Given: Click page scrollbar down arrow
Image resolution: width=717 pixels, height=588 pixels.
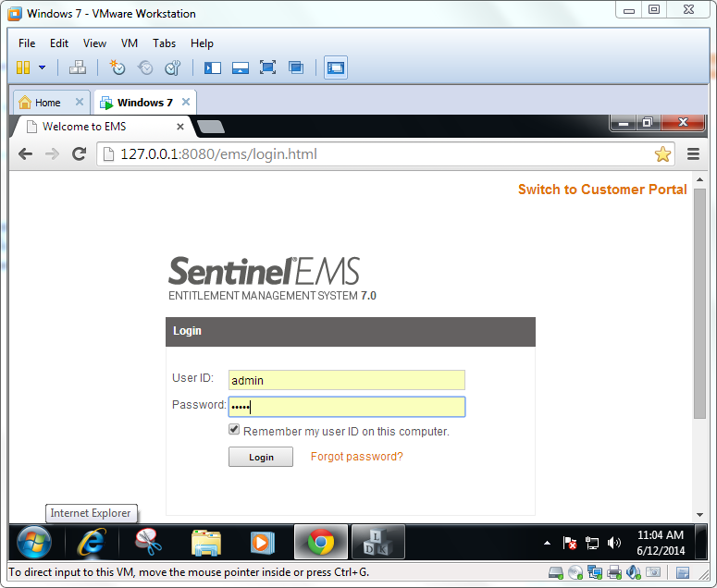Looking at the screenshot, I should 699,515.
